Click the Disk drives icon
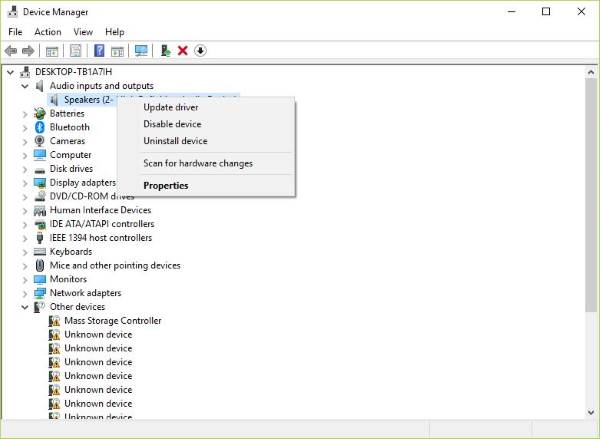This screenshot has height=439, width=600. 39,169
